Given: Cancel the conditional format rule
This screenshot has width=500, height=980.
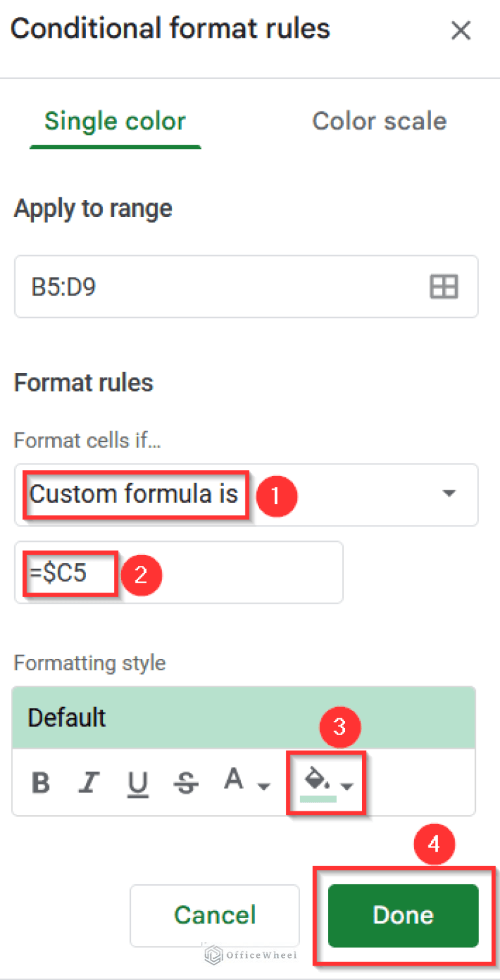Looking at the screenshot, I should [x=214, y=915].
